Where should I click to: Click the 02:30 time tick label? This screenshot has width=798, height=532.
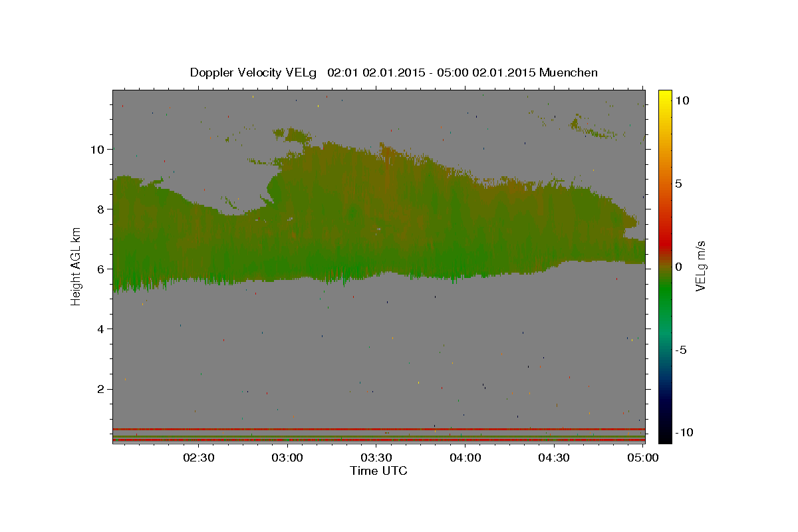[x=200, y=458]
